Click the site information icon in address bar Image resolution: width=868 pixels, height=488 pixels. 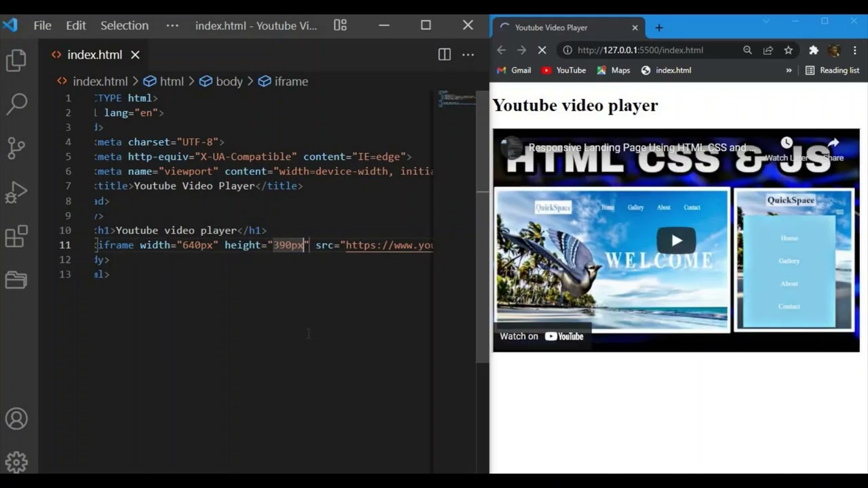click(567, 50)
